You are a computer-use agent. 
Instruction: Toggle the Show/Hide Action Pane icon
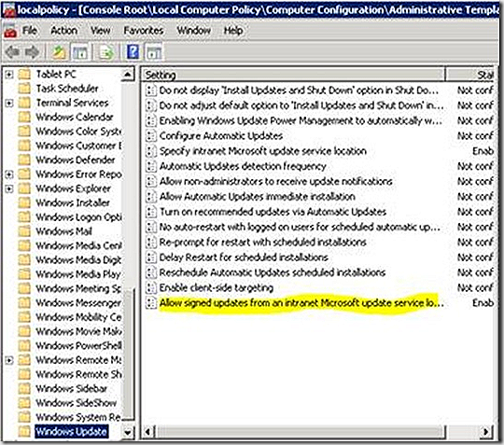(x=154, y=51)
